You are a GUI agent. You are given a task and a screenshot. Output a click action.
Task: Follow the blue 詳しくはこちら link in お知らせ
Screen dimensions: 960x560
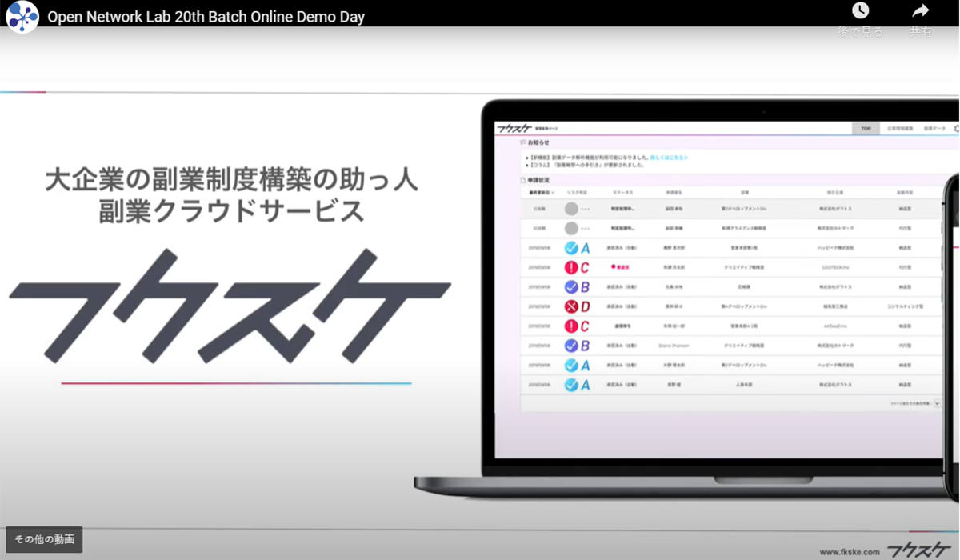point(669,158)
